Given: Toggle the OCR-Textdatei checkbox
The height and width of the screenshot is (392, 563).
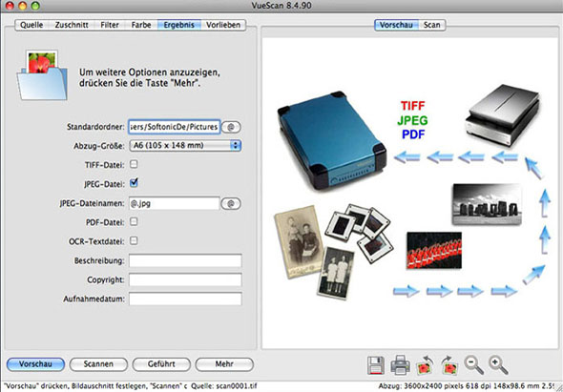Looking at the screenshot, I should 134,240.
